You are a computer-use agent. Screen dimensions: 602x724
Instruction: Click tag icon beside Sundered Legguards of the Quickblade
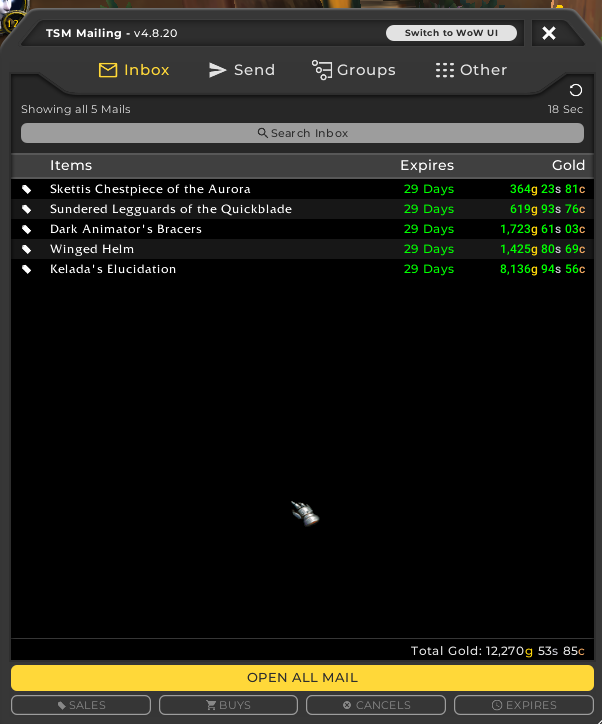pyautogui.click(x=27, y=209)
